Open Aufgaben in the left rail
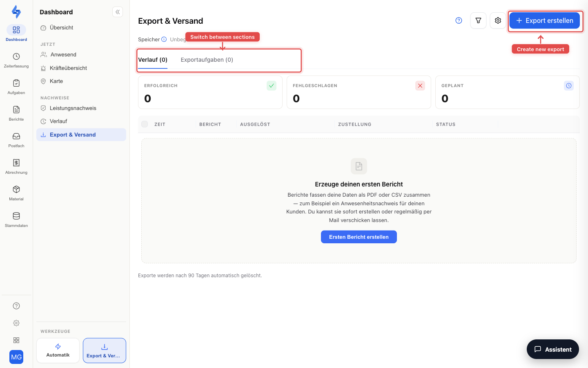The width and height of the screenshot is (588, 368). [x=16, y=87]
